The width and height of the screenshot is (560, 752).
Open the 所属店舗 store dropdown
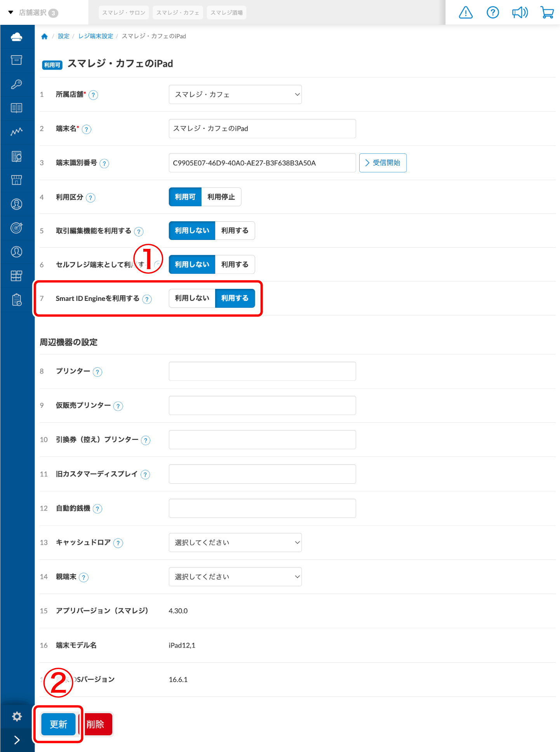235,94
